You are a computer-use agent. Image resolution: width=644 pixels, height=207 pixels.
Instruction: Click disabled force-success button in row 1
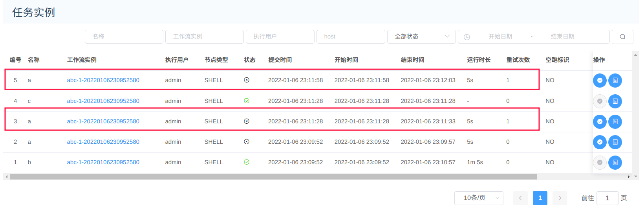tap(600, 163)
